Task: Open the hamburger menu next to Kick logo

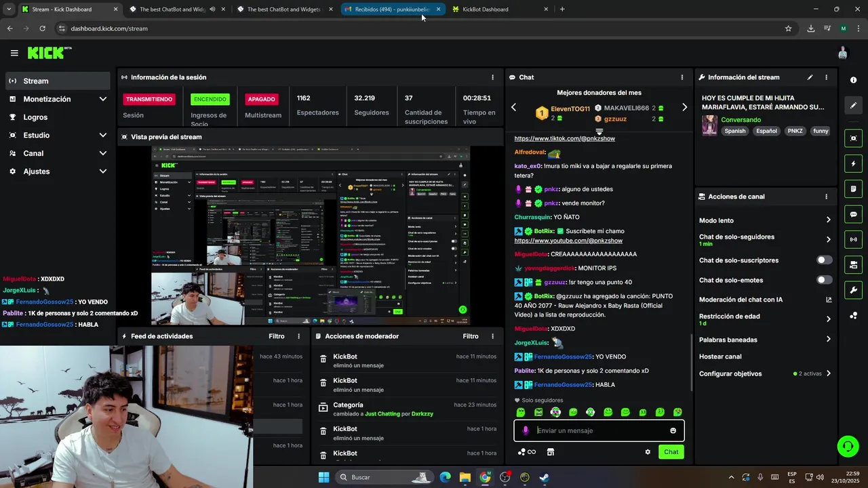Action: click(x=14, y=53)
